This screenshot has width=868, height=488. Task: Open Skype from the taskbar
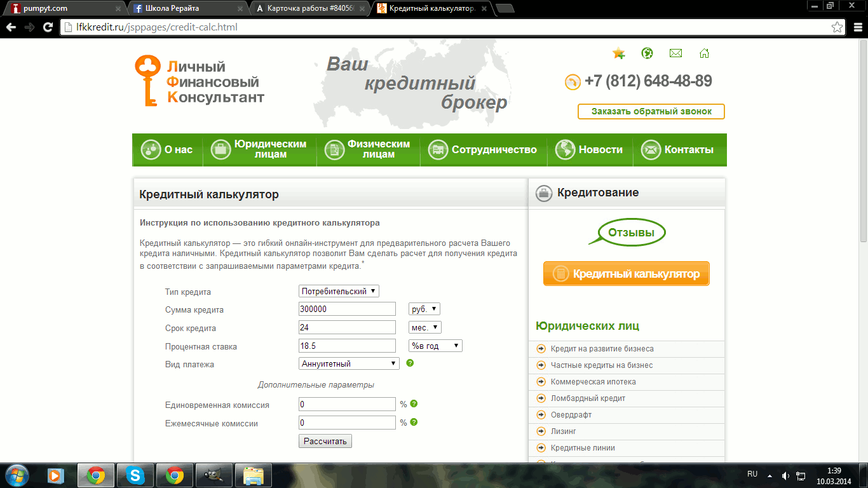click(135, 475)
